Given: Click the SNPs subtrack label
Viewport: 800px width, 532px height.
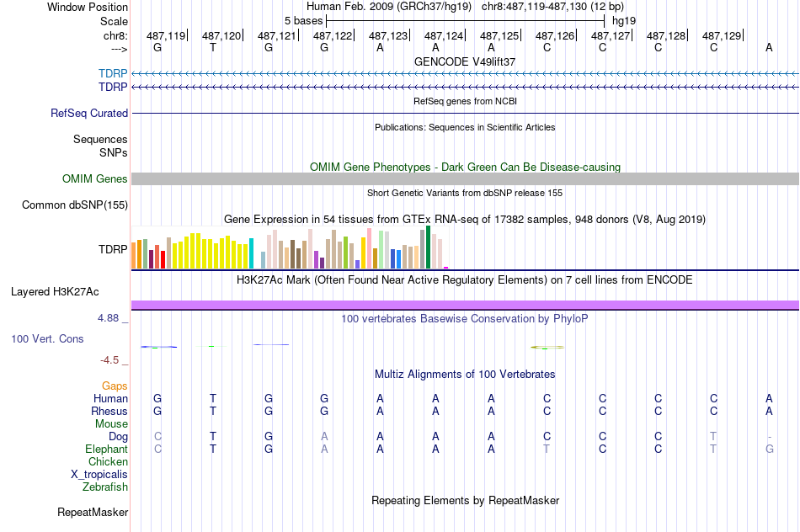Looking at the screenshot, I should [x=114, y=152].
